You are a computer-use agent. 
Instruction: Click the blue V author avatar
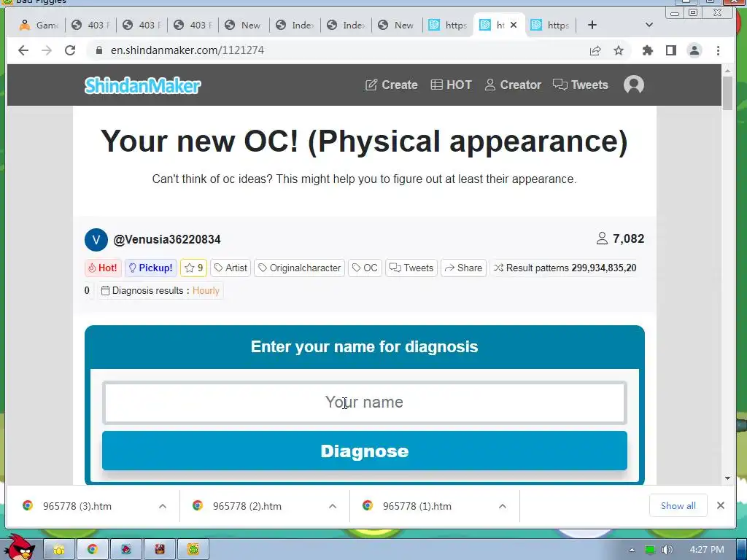[x=96, y=239]
